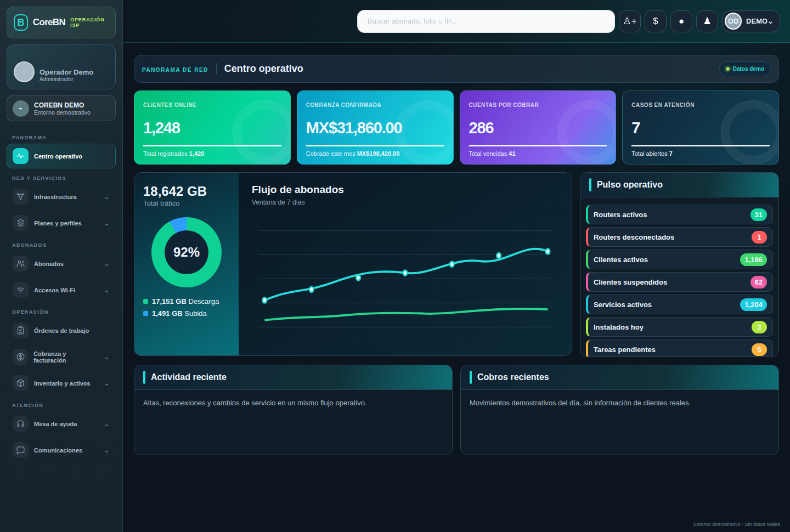Click the dot theme icon in top bar
Viewport: 790px width, 532px height.
681,21
